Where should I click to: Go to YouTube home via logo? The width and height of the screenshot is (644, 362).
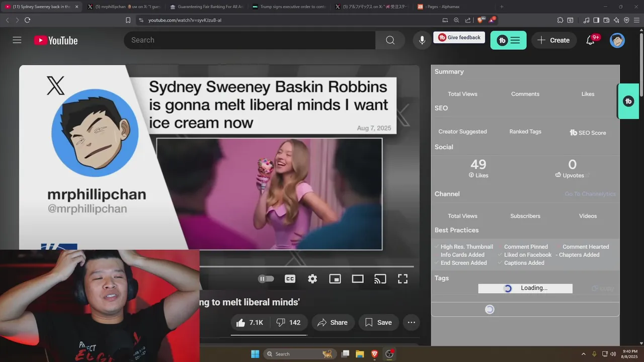tap(56, 40)
